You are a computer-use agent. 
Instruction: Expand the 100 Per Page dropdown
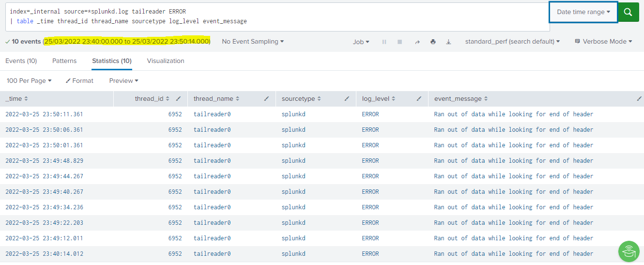point(29,81)
